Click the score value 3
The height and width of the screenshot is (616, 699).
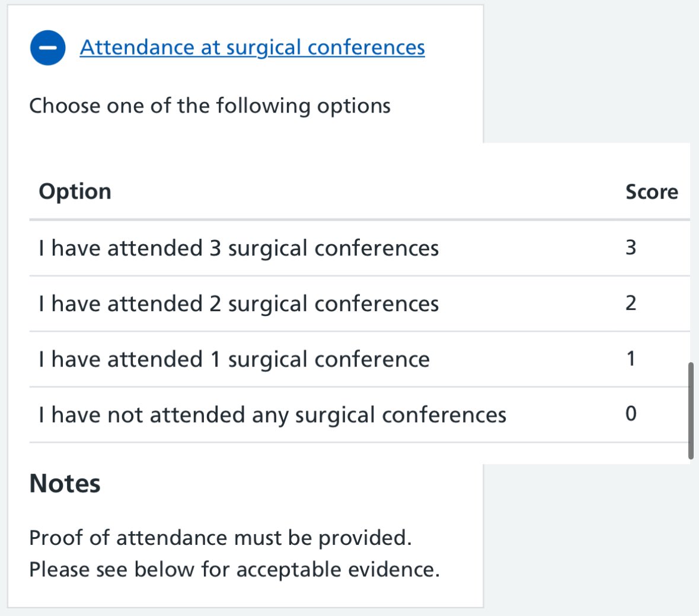point(631,247)
